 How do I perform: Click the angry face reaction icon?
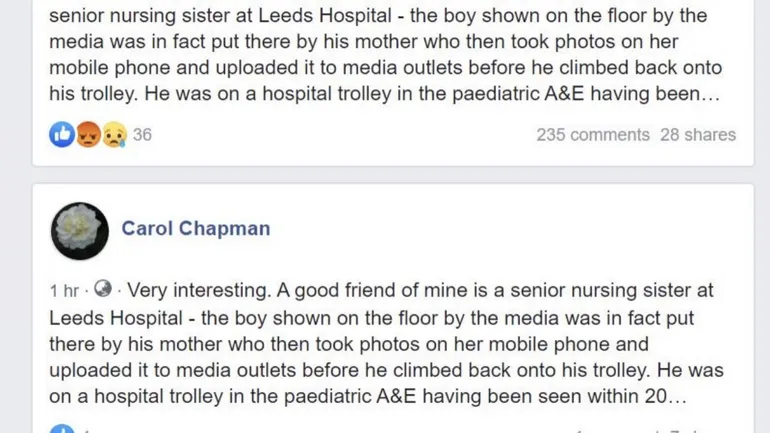tap(88, 135)
